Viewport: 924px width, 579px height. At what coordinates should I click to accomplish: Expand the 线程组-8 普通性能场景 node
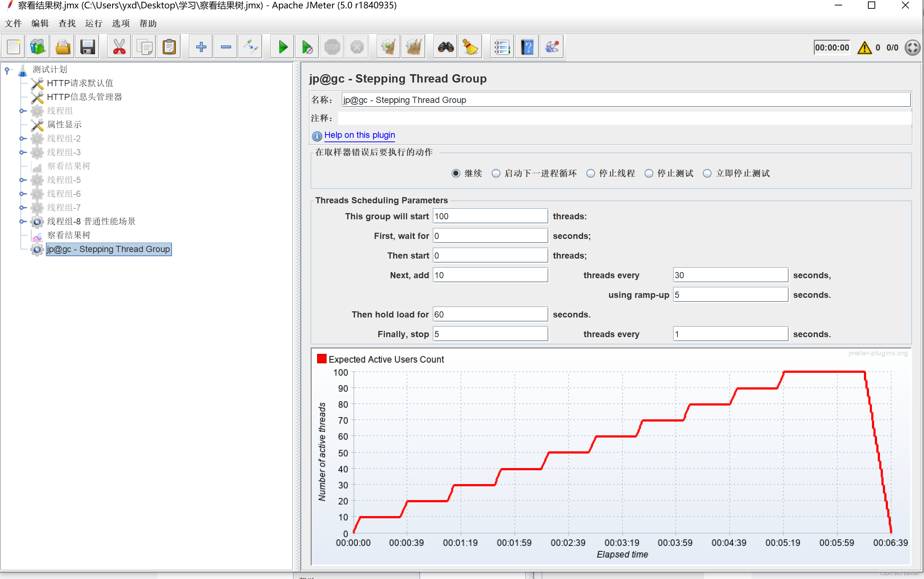[x=22, y=221]
